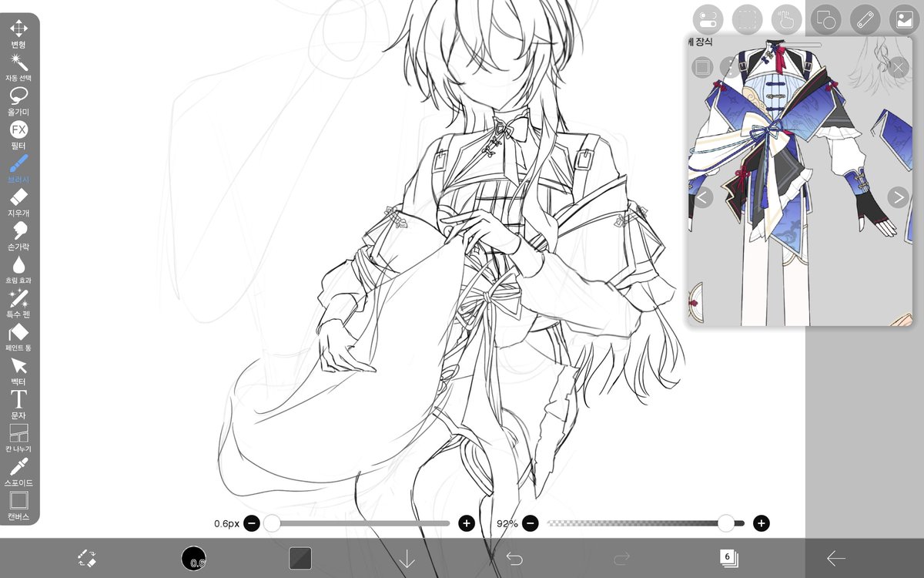The height and width of the screenshot is (578, 924).
Task: Open the dark gray color swatch
Action: pyautogui.click(x=300, y=558)
